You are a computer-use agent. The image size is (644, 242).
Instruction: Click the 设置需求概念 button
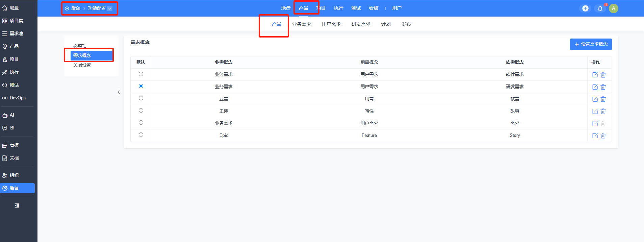pyautogui.click(x=591, y=44)
